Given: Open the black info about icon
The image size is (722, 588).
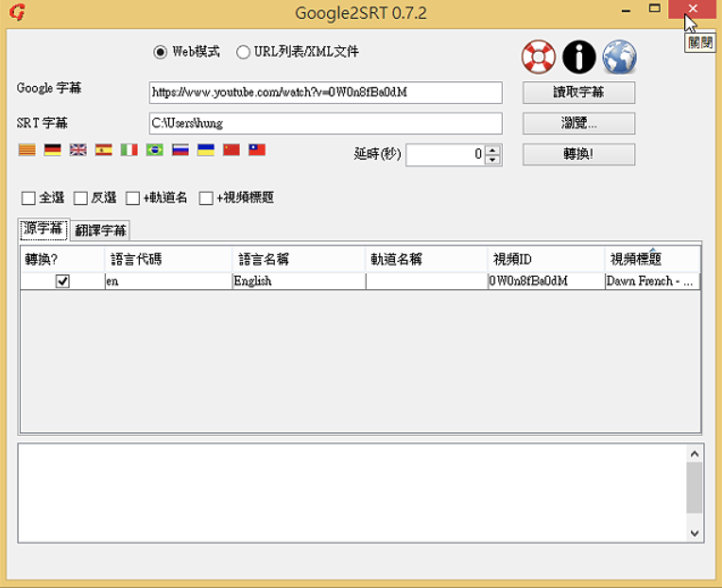Looking at the screenshot, I should point(578,57).
